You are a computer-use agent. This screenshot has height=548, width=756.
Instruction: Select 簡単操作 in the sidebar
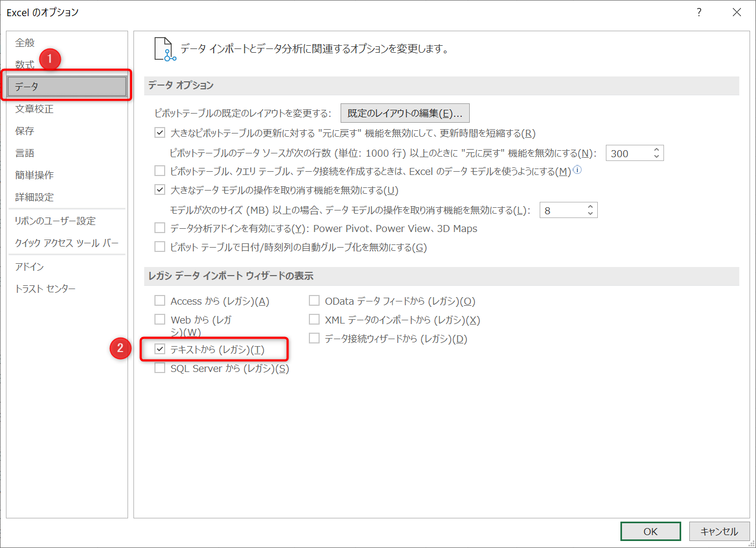pos(67,175)
